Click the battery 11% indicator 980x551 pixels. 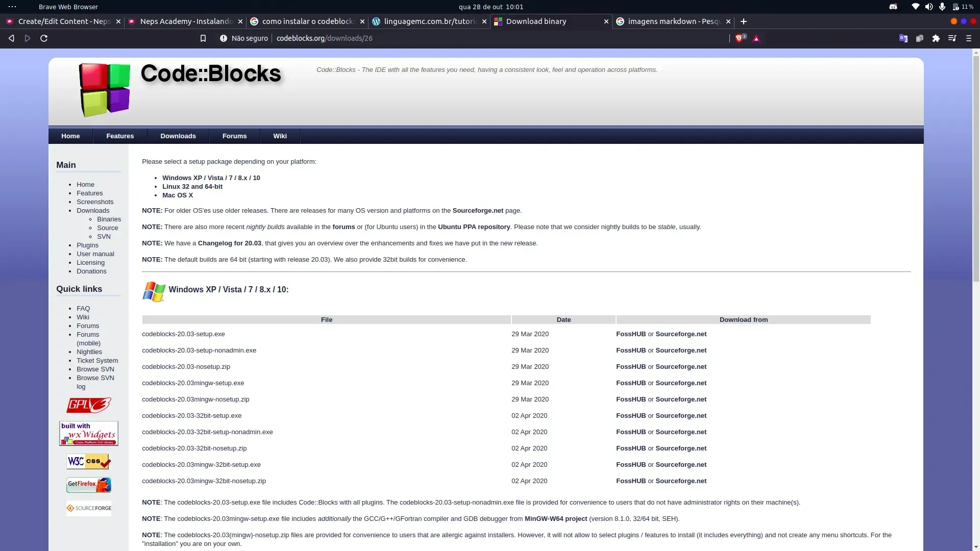coord(963,7)
